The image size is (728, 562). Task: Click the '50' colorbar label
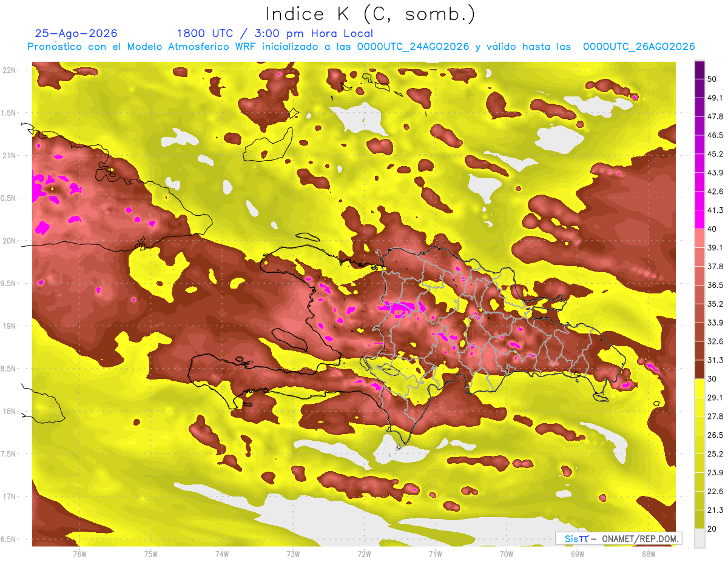tap(712, 79)
